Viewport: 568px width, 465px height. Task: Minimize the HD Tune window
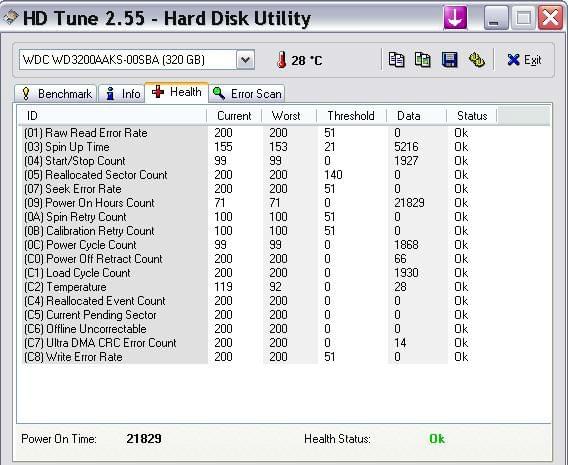(496, 18)
